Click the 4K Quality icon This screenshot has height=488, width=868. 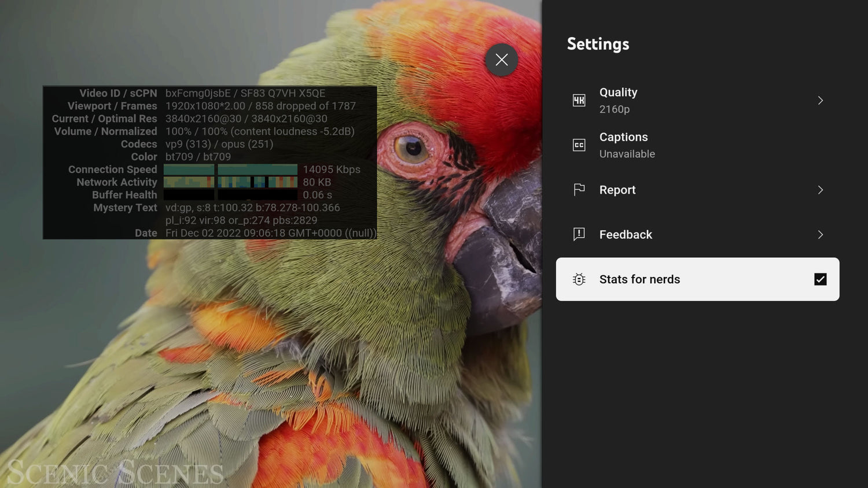coord(579,101)
